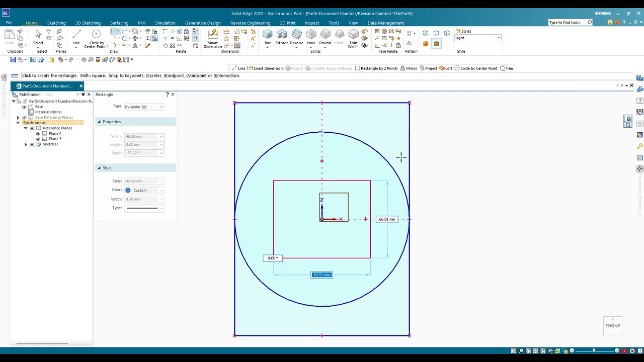Open help for the Rectangle panel
The width and height of the screenshot is (644, 362).
[167, 95]
